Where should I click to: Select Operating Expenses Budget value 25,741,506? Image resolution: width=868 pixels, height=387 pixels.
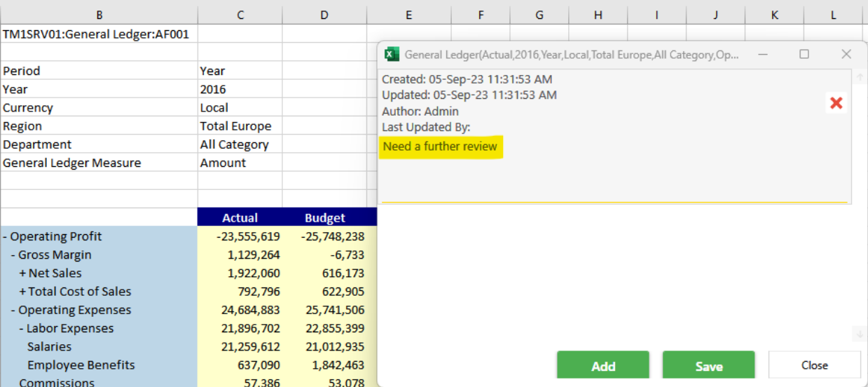(324, 309)
